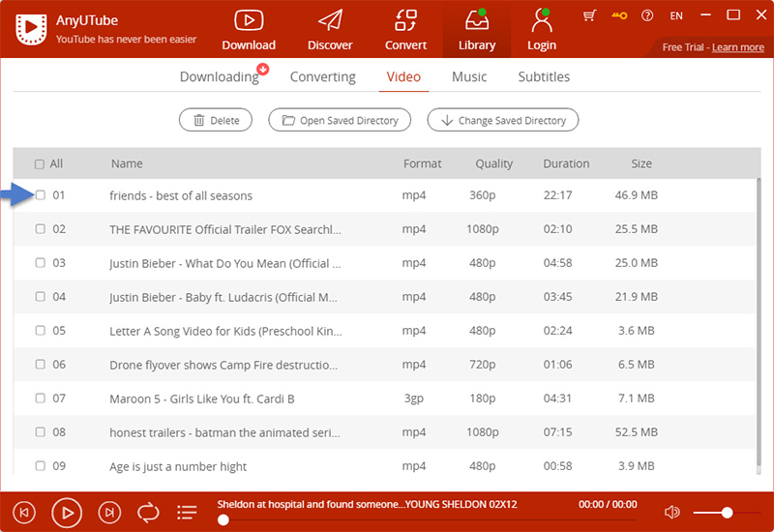The height and width of the screenshot is (532, 774).
Task: Switch to the Downloading tab
Action: point(220,77)
